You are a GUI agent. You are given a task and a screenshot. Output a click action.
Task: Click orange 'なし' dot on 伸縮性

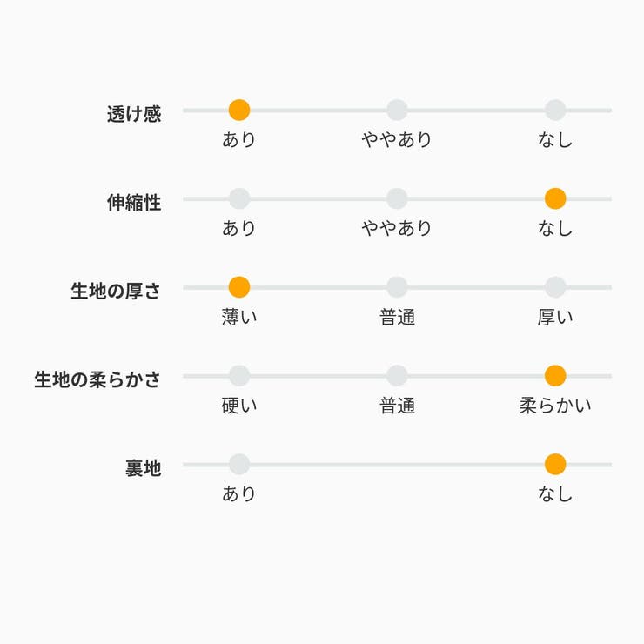click(x=555, y=199)
